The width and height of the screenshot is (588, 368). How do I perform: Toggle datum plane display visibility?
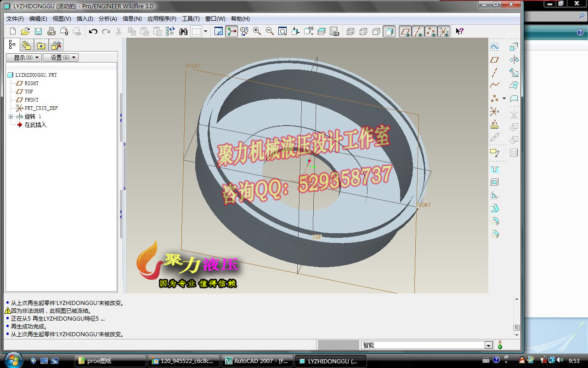click(405, 31)
